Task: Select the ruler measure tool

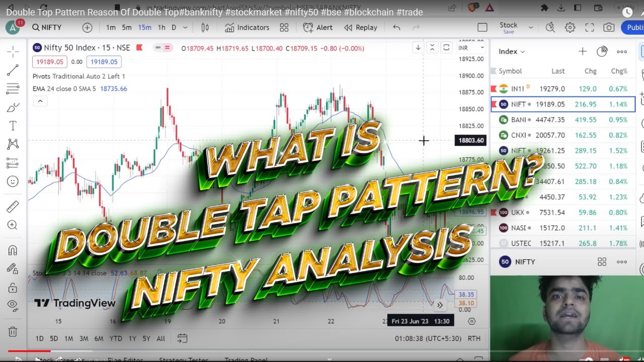Action: click(x=13, y=207)
